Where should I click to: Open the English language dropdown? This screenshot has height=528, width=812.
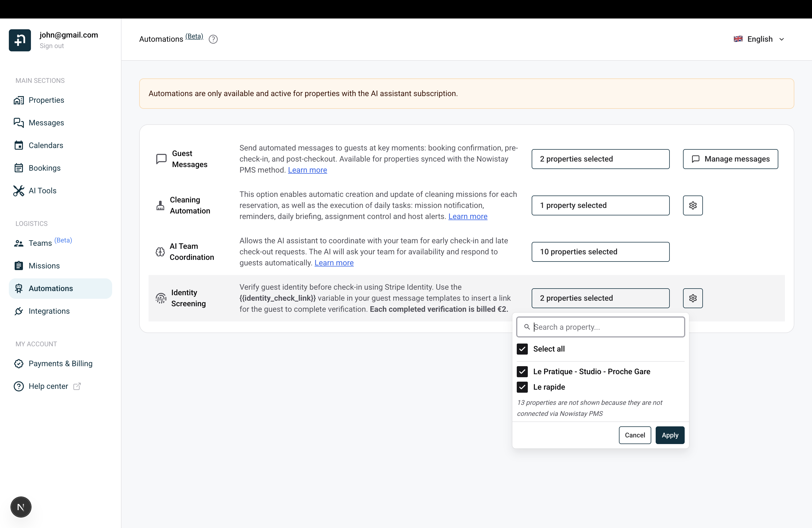coord(759,39)
